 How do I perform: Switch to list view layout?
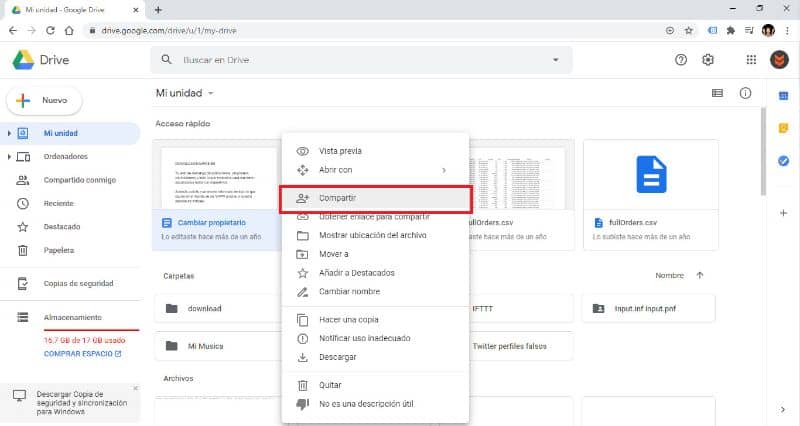coord(717,93)
